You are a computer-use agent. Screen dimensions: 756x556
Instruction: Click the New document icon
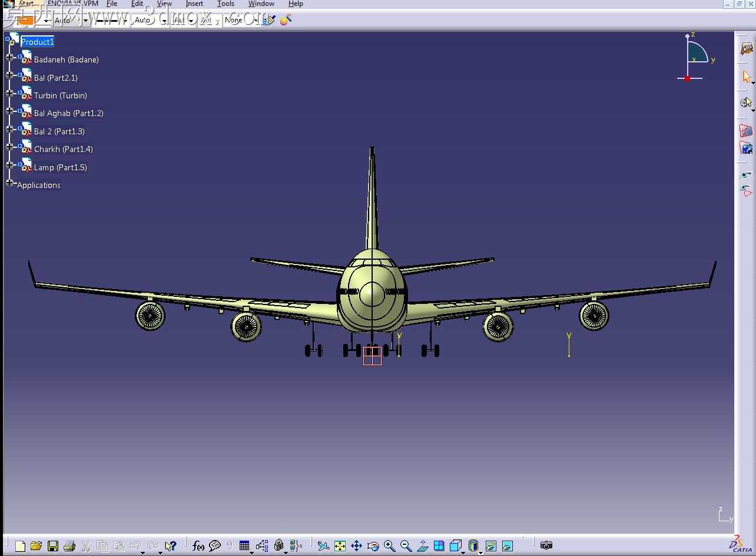point(20,546)
